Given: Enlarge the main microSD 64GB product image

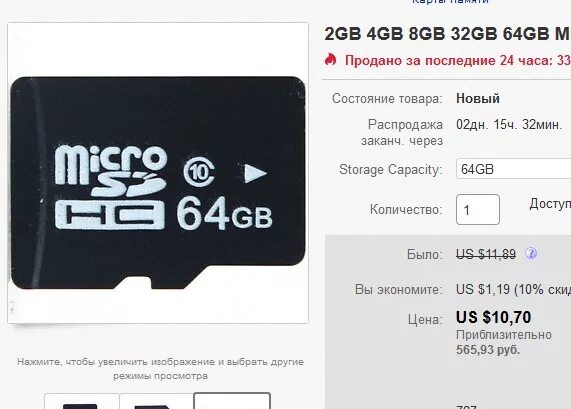Looking at the screenshot, I should click(x=158, y=173).
